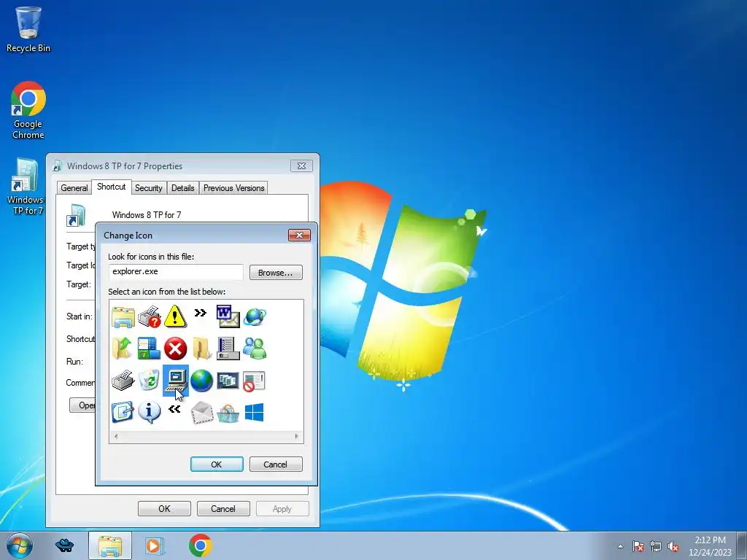This screenshot has height=560, width=747.
Task: Pick the classic list window taskbar icon
Action: pyautogui.click(x=228, y=348)
